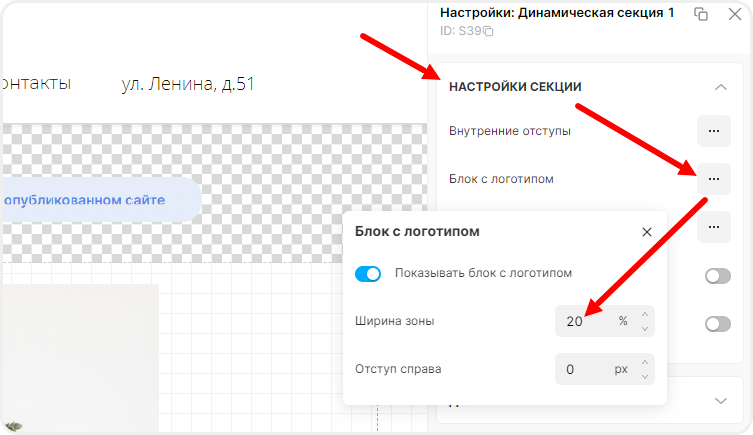
Task: Open the options button below Блок с логотипом
Action: [x=714, y=227]
